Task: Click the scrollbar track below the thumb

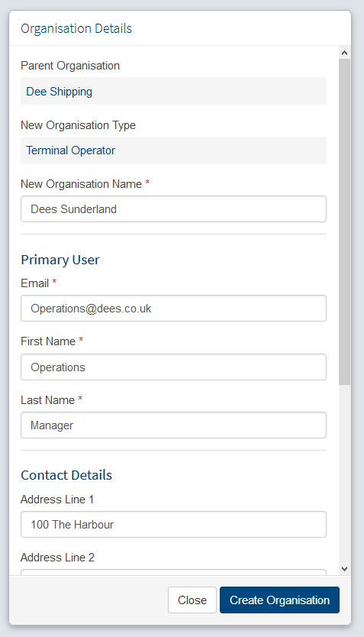Action: 344,474
